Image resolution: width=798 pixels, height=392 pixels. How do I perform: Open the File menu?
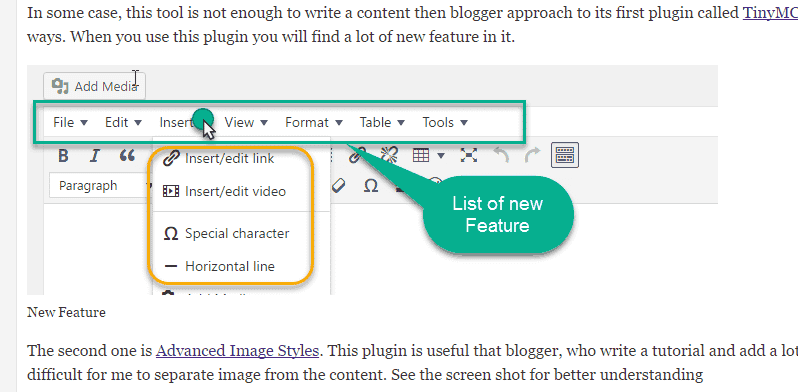pyautogui.click(x=70, y=122)
